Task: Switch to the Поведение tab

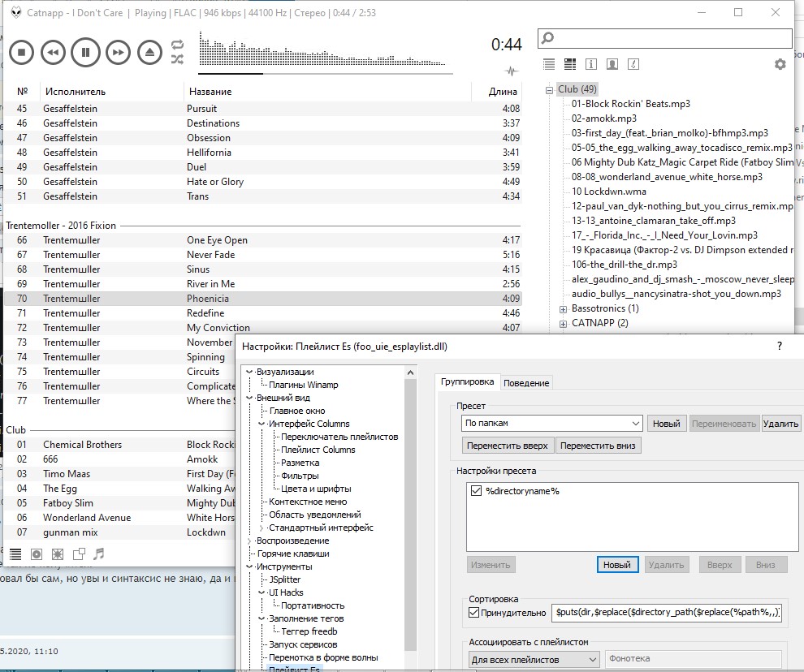Action: tap(526, 382)
